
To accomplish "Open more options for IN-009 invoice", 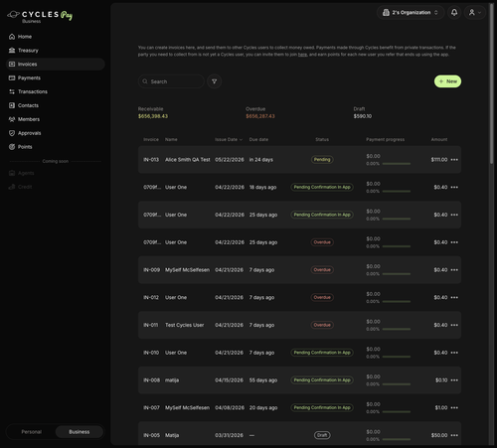I will pos(454,270).
